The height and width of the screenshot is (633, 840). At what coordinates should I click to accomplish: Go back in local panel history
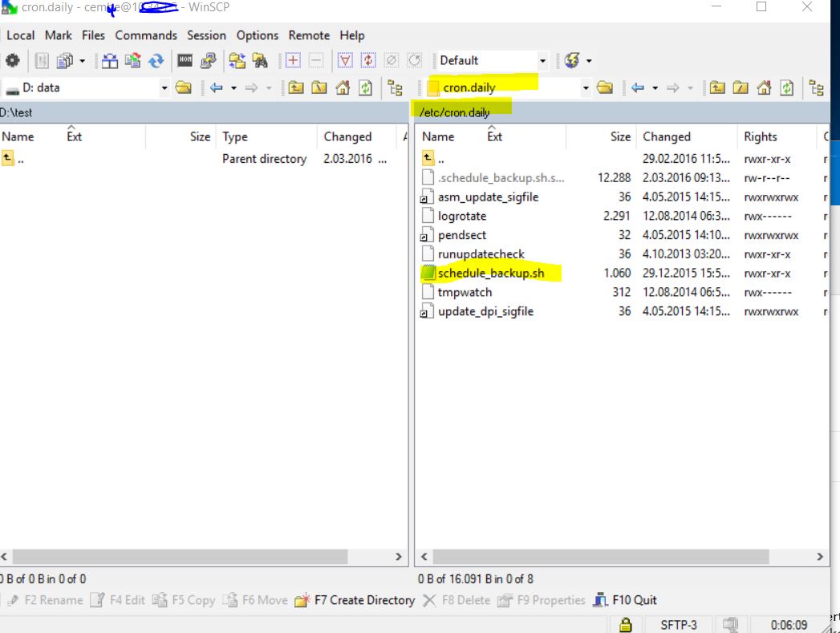216,87
